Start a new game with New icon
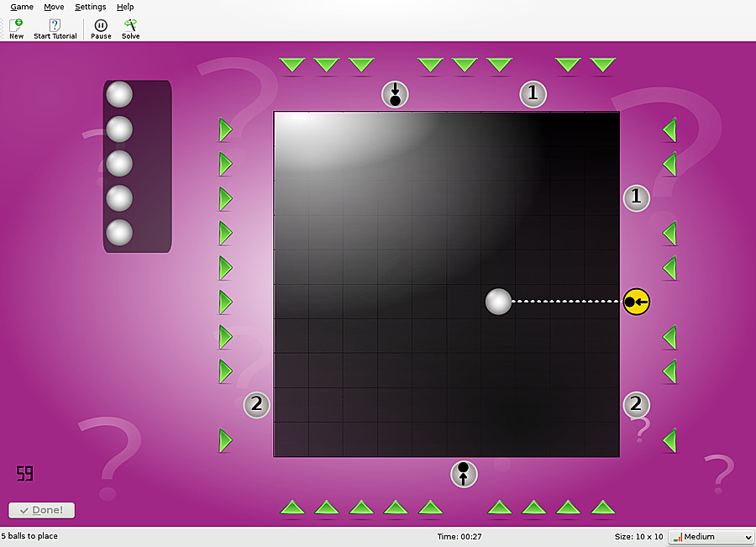The height and width of the screenshot is (547, 756). [17, 29]
